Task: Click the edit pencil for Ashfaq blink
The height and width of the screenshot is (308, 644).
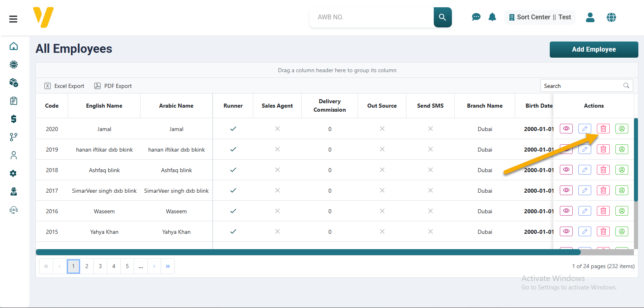Action: (x=584, y=170)
